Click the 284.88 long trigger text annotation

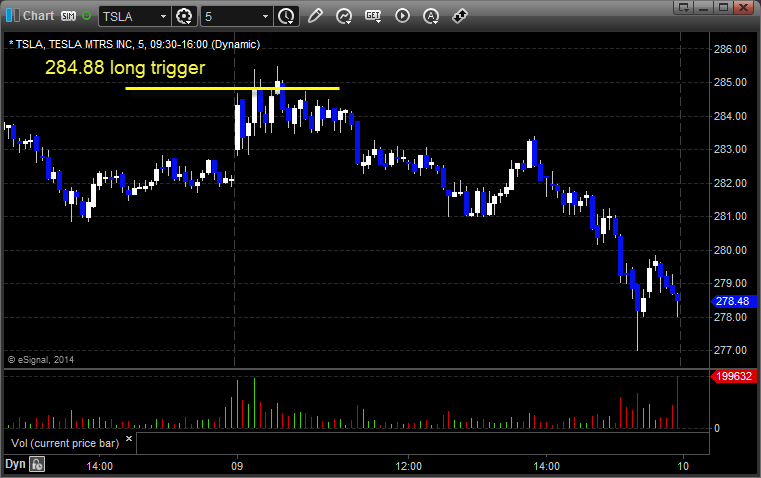click(125, 67)
